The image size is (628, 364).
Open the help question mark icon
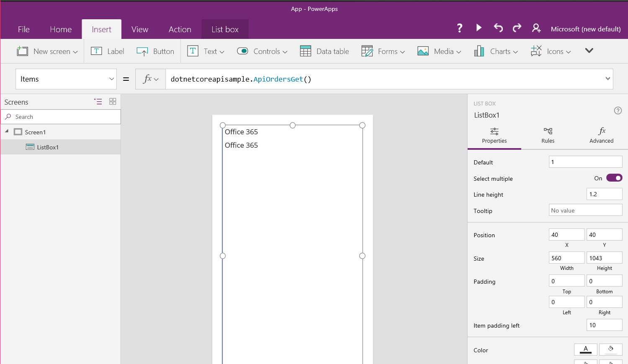460,28
